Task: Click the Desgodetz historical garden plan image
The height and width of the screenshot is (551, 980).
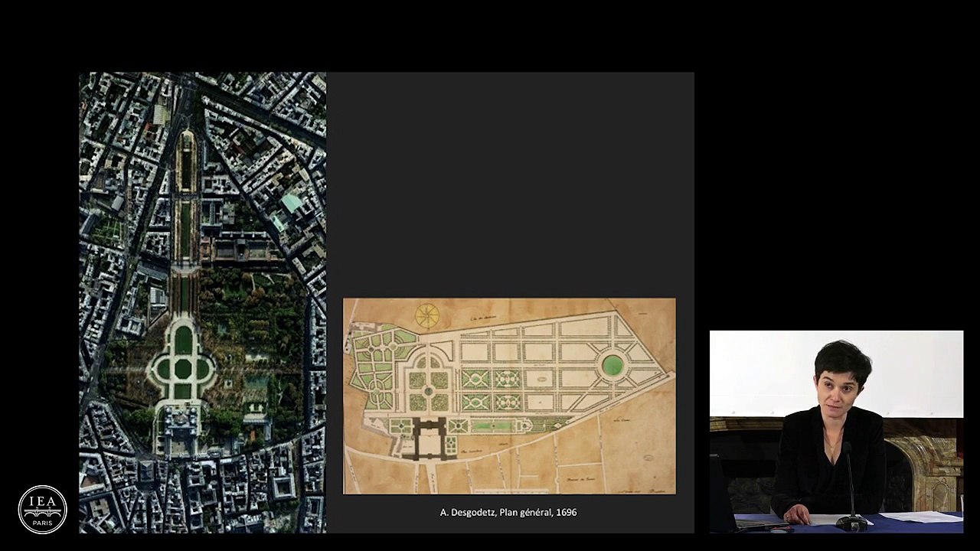Action: pos(509,396)
